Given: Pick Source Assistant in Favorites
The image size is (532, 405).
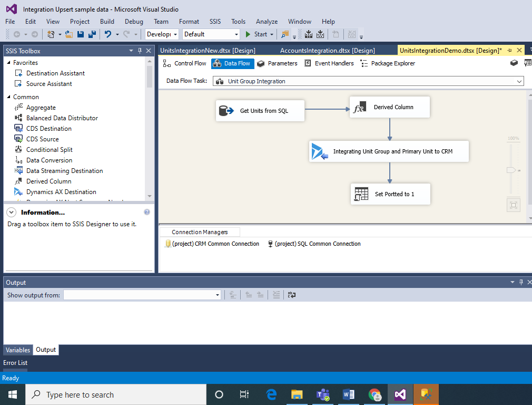Looking at the screenshot, I should tap(49, 84).
